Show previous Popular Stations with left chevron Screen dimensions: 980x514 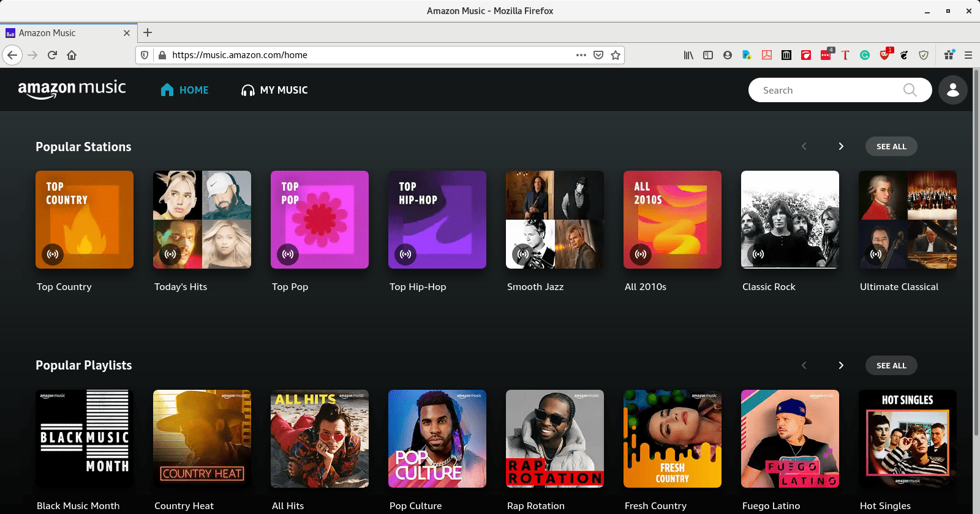pos(804,146)
